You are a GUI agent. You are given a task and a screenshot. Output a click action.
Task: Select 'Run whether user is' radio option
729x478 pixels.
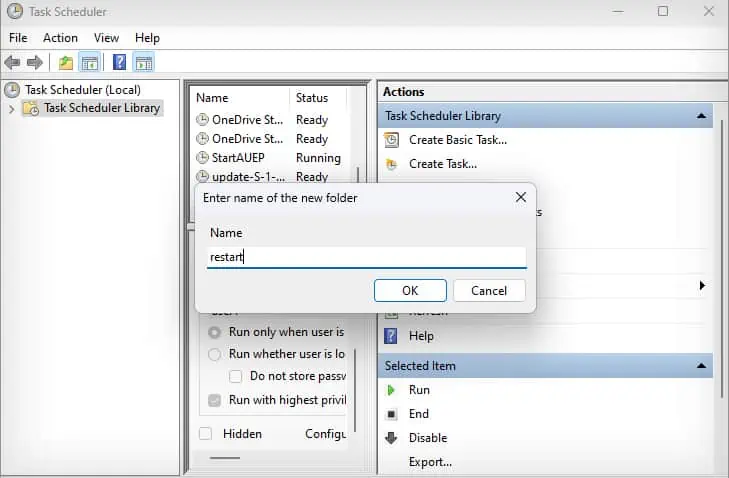(214, 354)
